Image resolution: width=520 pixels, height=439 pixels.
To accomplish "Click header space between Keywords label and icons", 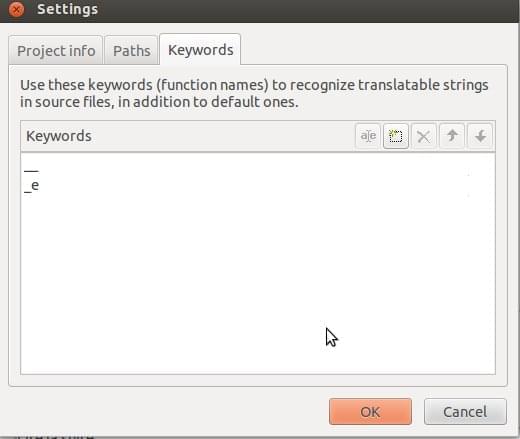I will click(x=223, y=136).
